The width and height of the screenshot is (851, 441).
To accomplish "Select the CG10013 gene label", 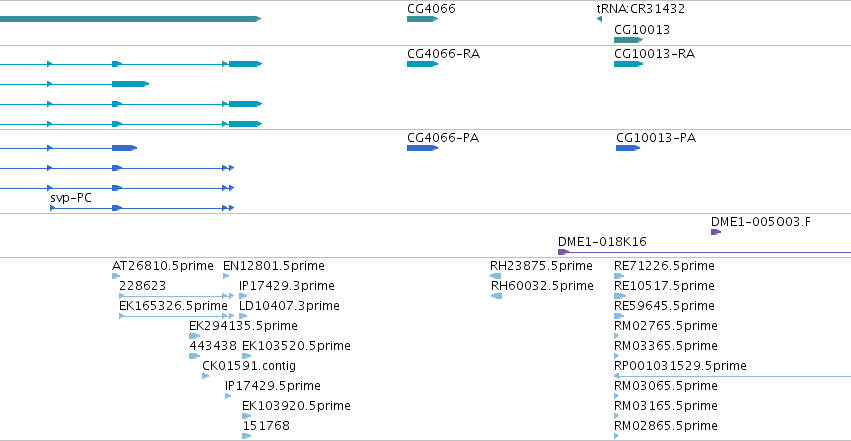I will pyautogui.click(x=642, y=29).
